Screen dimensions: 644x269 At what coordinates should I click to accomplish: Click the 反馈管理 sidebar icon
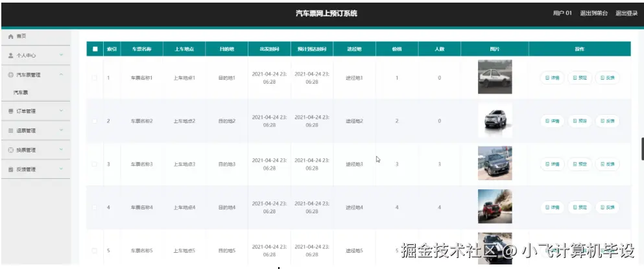pos(11,169)
